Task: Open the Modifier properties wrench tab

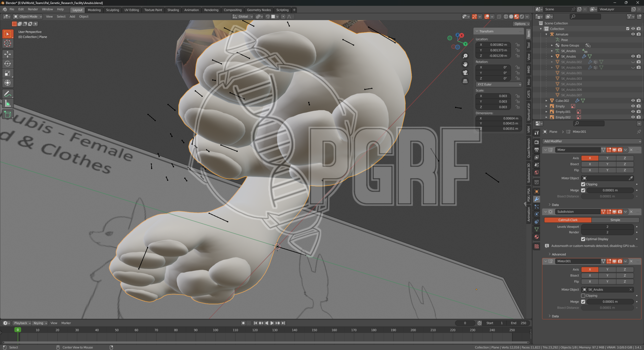Action: pyautogui.click(x=537, y=199)
